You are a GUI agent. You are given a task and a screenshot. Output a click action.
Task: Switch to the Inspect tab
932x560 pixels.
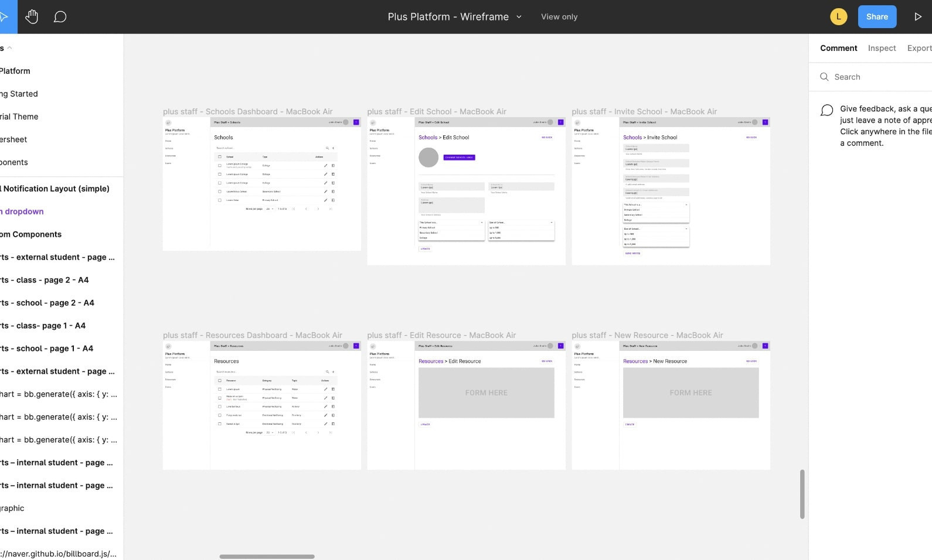click(882, 48)
